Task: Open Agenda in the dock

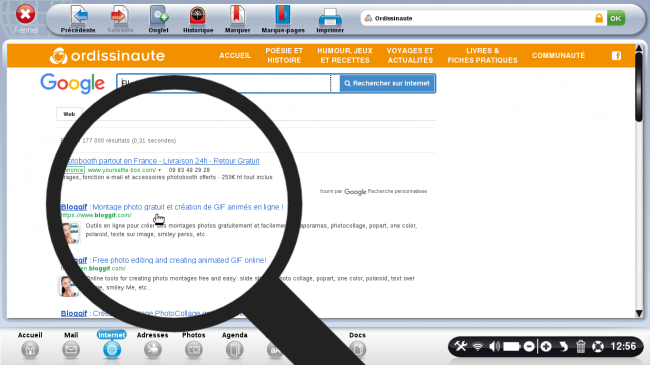Action: point(234,345)
